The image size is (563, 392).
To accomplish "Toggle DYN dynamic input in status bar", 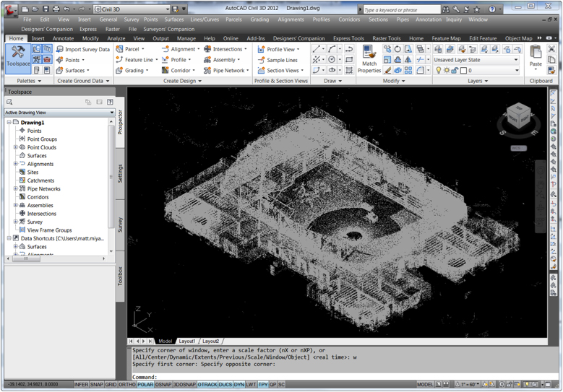I will pos(238,385).
